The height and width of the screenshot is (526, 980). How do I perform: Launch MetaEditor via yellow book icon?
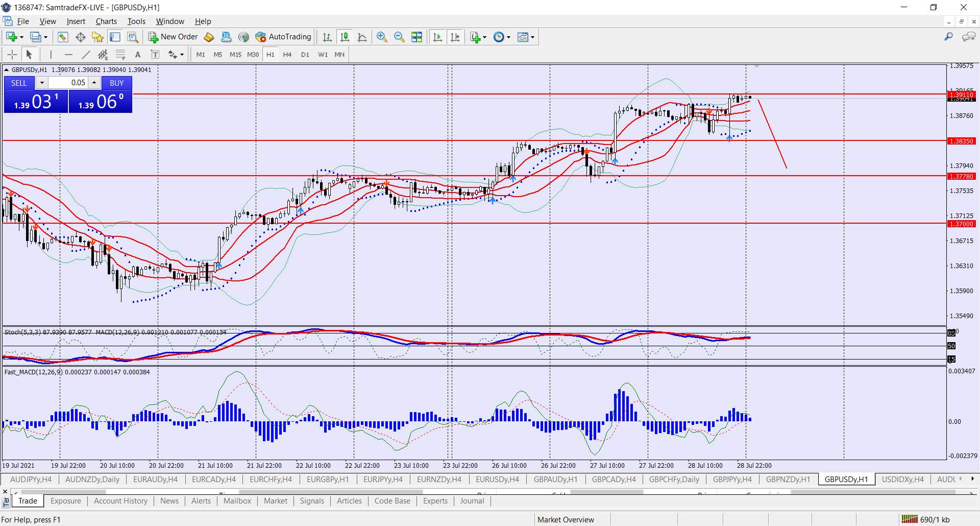click(209, 37)
